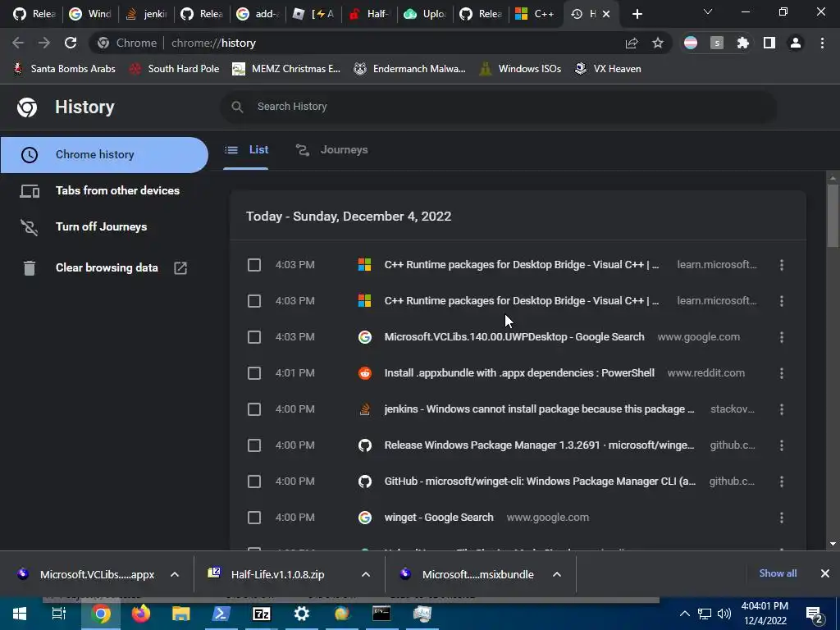The width and height of the screenshot is (840, 630).
Task: Open Firefox from the taskbar
Action: pos(141,614)
